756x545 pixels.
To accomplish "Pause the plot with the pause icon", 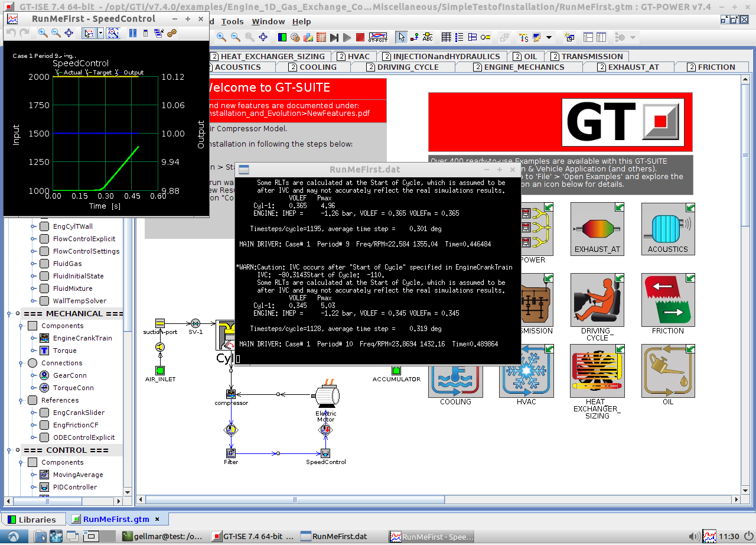I will pos(133,33).
